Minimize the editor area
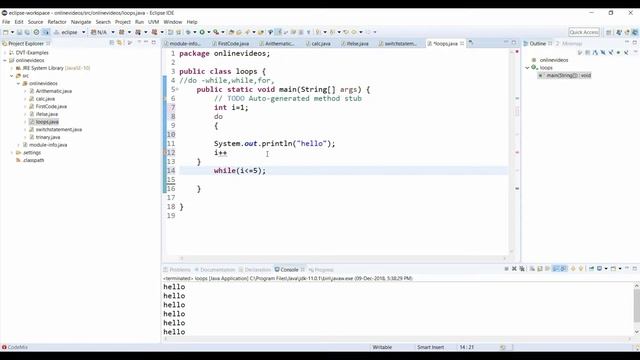Screen dimensions: 640x360 pos(506,42)
